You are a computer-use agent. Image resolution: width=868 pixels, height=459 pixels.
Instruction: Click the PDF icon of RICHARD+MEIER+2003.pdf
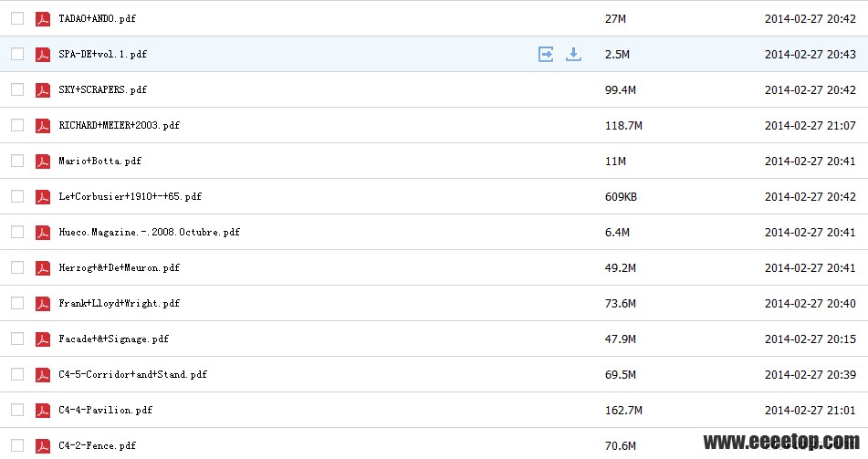[43, 126]
